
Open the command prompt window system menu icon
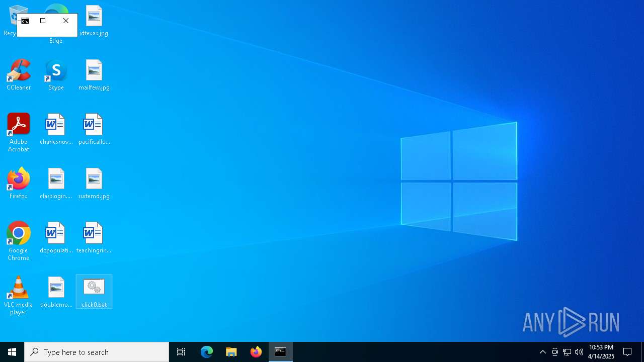[25, 21]
